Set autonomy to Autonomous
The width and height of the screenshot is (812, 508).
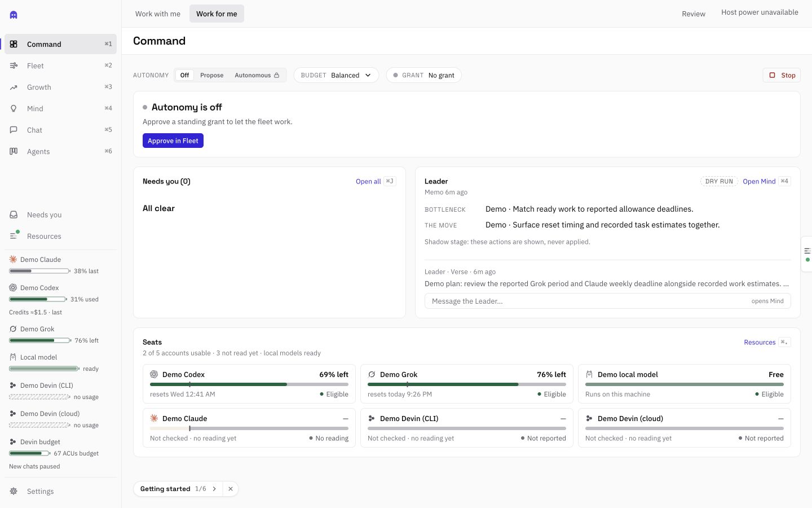pos(257,75)
